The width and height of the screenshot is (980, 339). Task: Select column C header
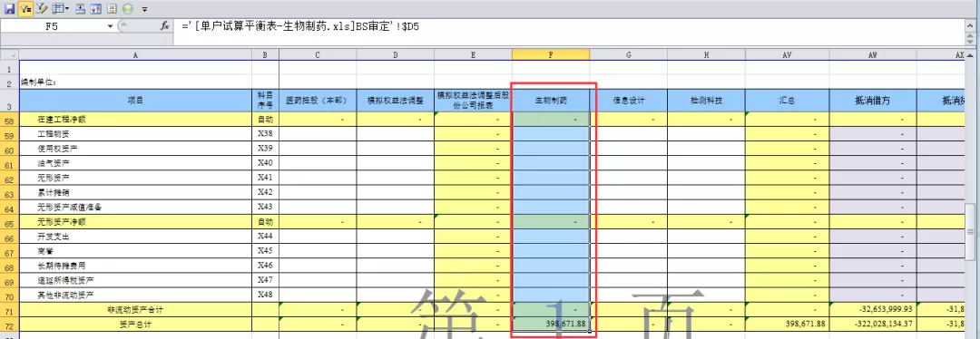[318, 55]
